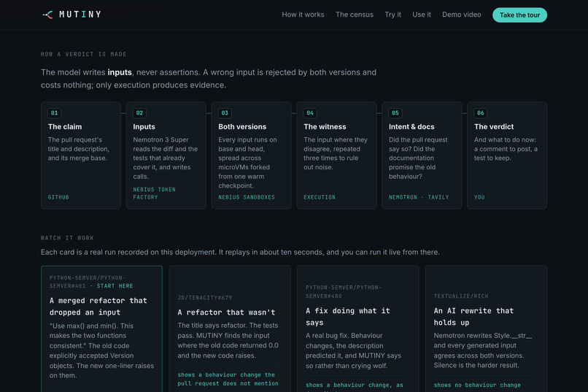Select The verdict step heading
The image size is (588, 392).
(494, 127)
